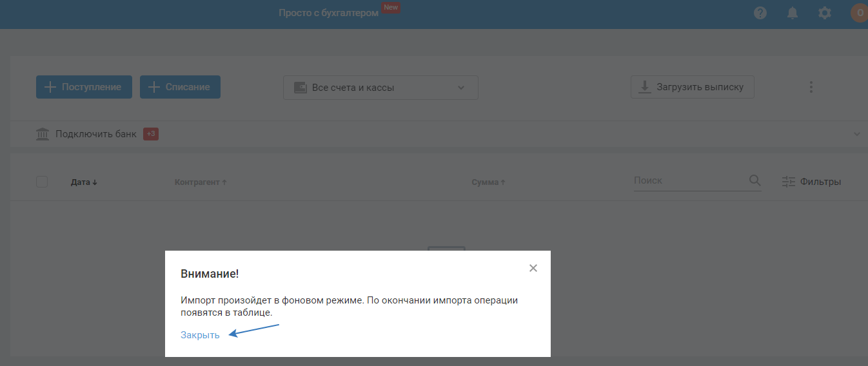Sort table by Контрагент column
Image resolution: width=868 pixels, height=366 pixels.
pos(201,182)
